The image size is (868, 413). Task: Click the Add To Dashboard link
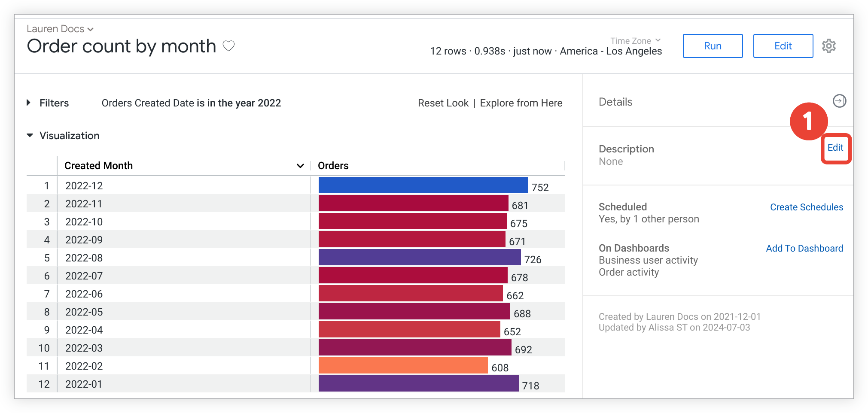[x=804, y=249]
